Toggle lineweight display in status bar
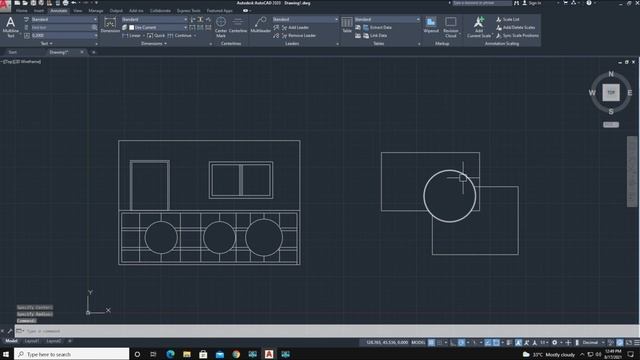640x360 pixels. click(x=509, y=342)
